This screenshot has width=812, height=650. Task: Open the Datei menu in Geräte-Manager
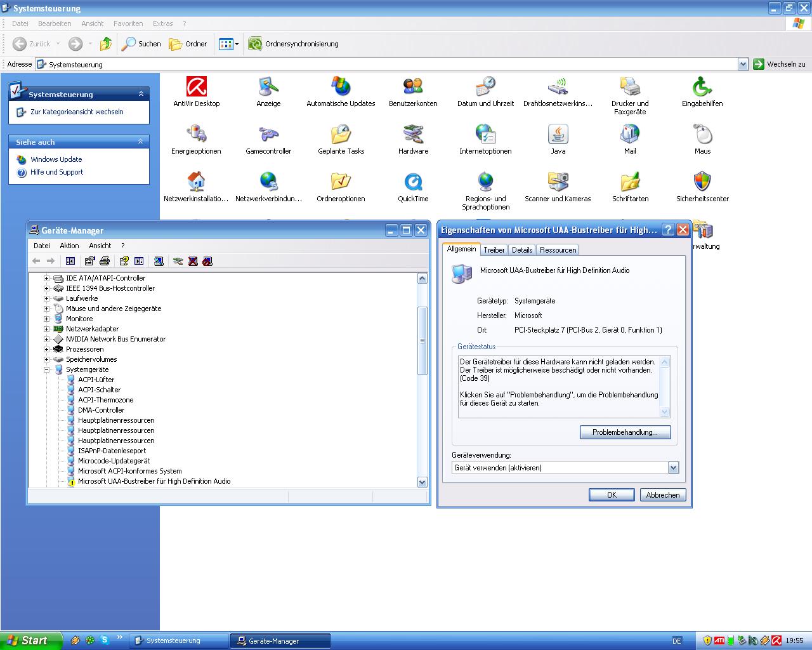[x=42, y=246]
